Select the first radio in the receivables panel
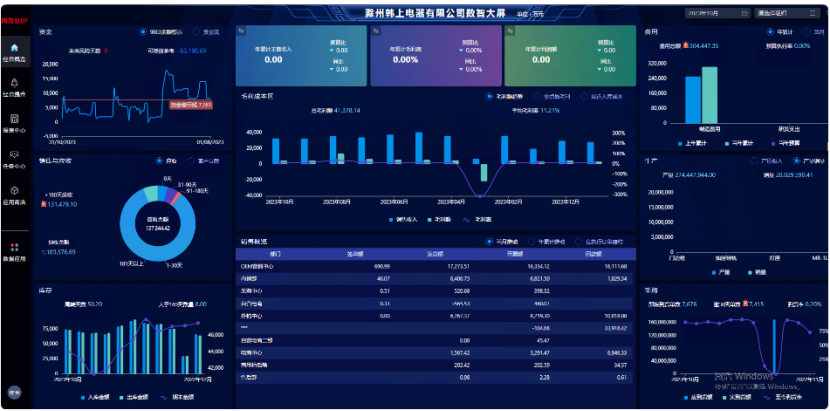Viewport: 830px width, 411px height. [x=159, y=160]
